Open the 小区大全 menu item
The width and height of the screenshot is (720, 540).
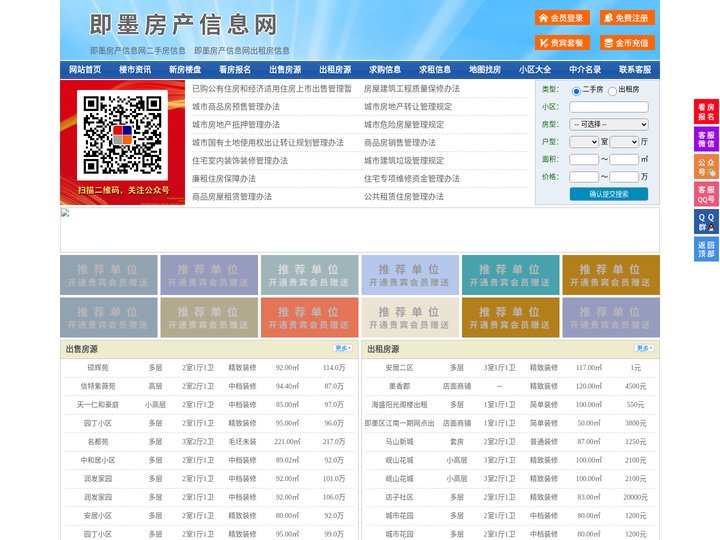coord(535,70)
